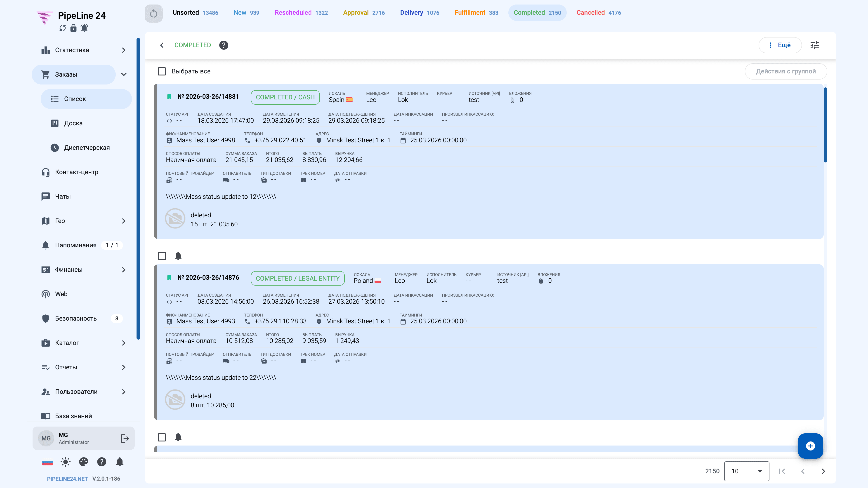Click the sync icon under PipeLine 24

tap(62, 28)
